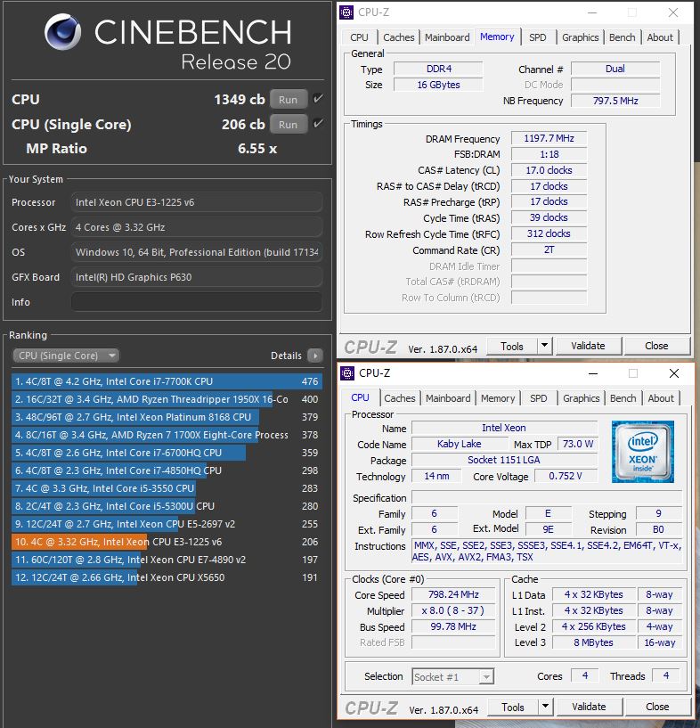Switch to SPD tab in lower CPU-Z window
This screenshot has height=728, width=700.
point(539,398)
